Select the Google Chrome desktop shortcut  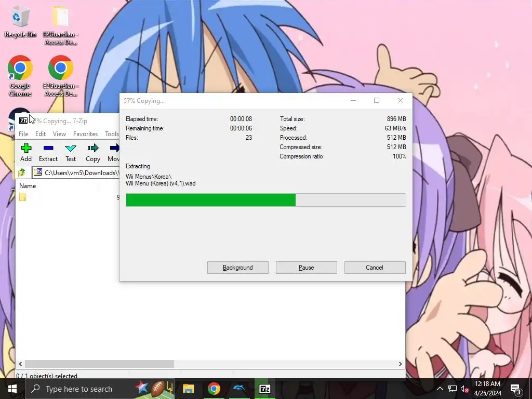(x=20, y=76)
